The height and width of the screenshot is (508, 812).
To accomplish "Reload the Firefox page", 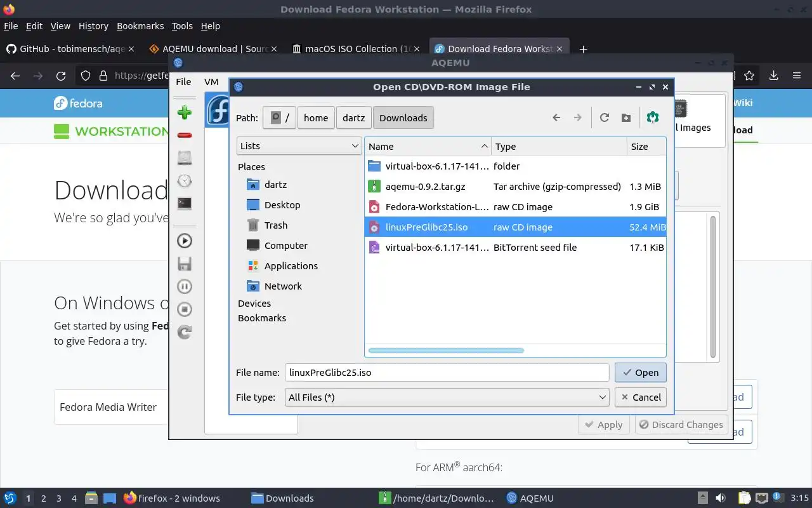I will pos(61,76).
